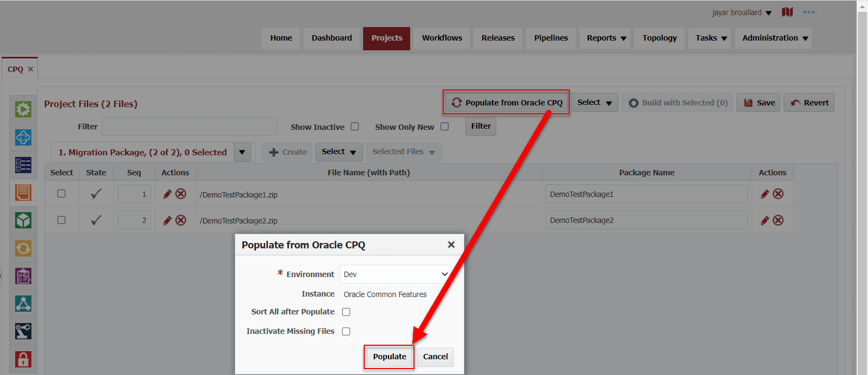Open the Workflows tab

point(442,38)
